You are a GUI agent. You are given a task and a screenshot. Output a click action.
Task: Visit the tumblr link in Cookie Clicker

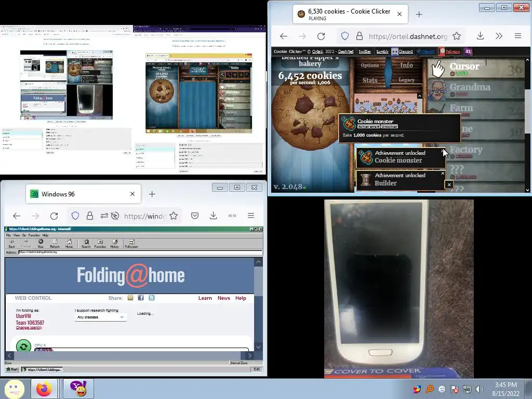pyautogui.click(x=382, y=51)
